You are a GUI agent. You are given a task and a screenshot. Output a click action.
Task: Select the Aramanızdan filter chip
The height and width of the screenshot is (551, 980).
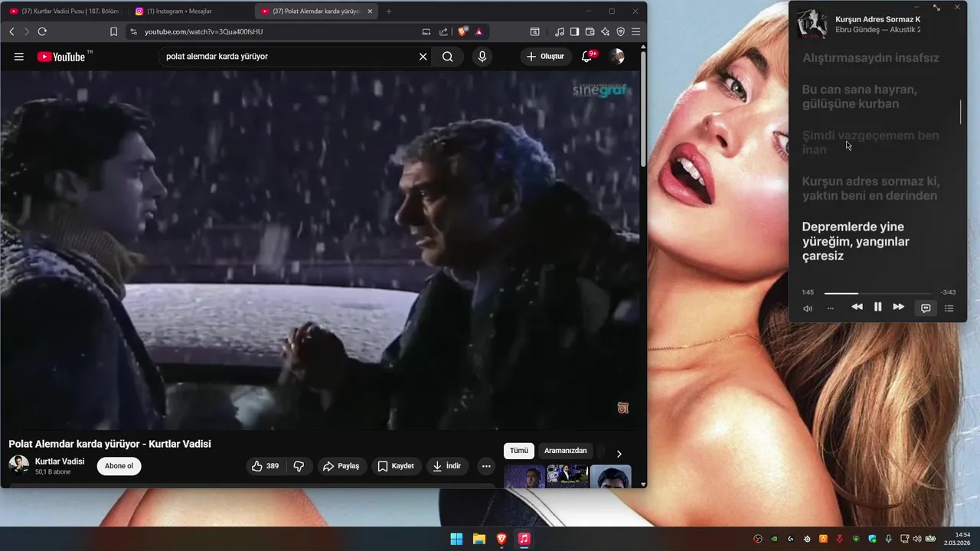[x=565, y=451]
